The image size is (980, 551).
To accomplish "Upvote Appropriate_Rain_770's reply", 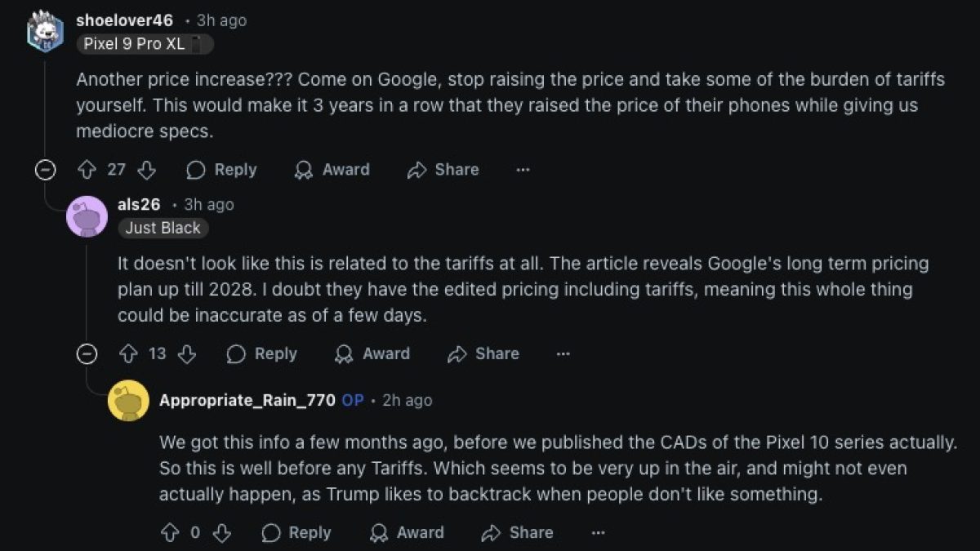I will pos(170,533).
